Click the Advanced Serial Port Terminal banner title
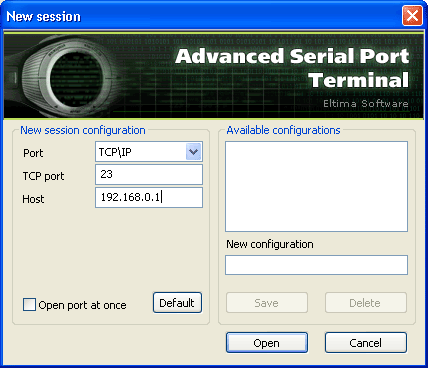 [292, 68]
